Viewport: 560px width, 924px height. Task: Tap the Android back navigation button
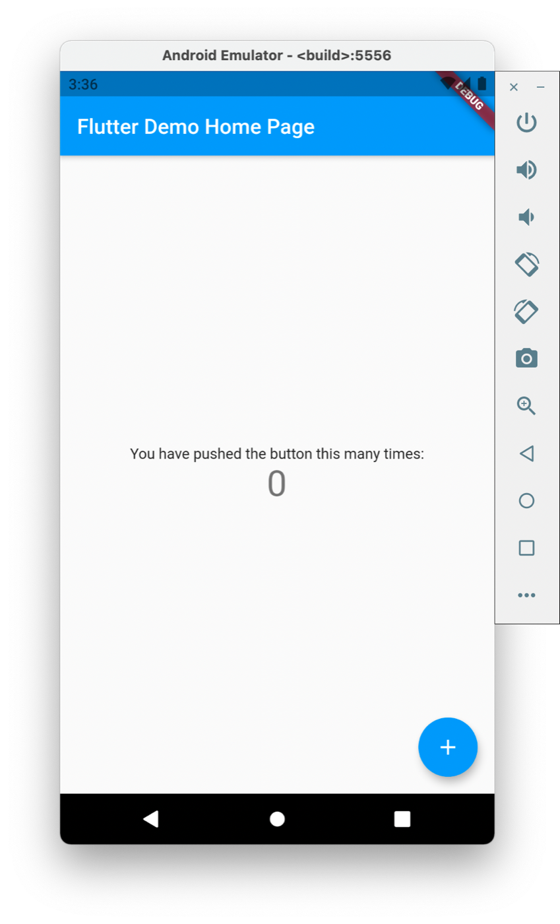click(151, 819)
